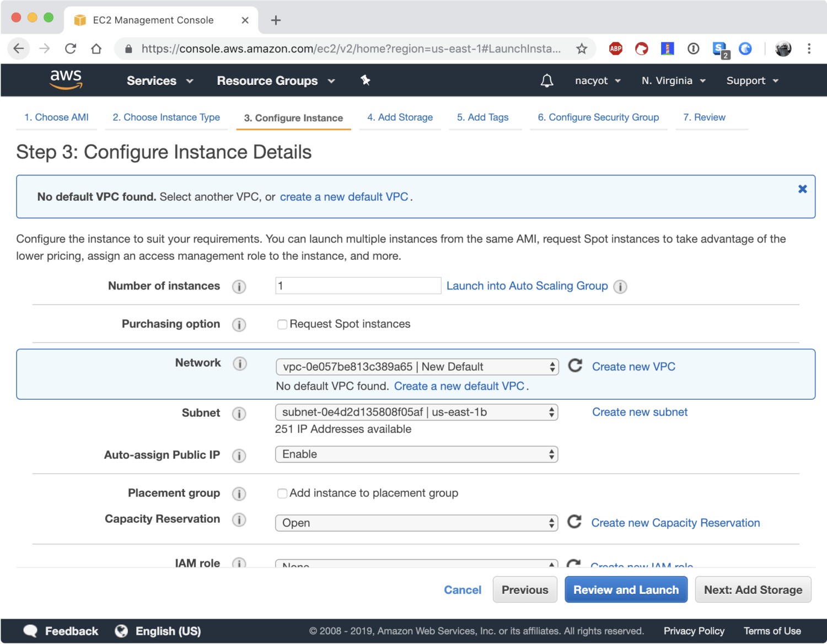This screenshot has width=827, height=644.
Task: Click info icon next to Auto-assign Public IP
Action: (239, 455)
